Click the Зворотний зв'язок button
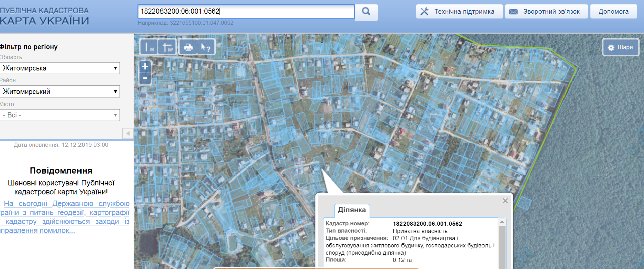Image resolution: width=644 pixels, height=269 pixels. click(546, 12)
